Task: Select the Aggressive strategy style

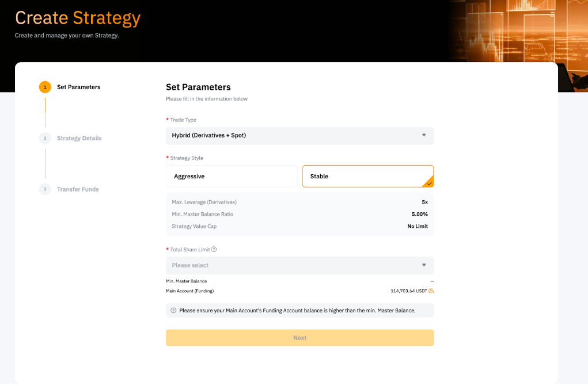Action: (232, 177)
